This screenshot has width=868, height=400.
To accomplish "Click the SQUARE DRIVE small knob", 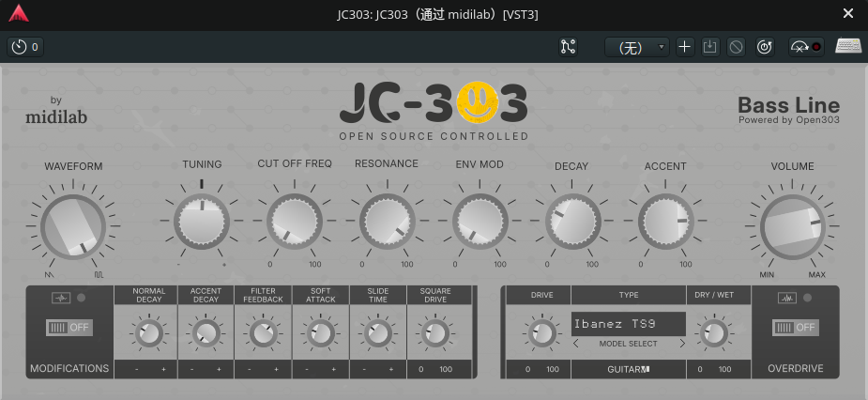I will 435,334.
